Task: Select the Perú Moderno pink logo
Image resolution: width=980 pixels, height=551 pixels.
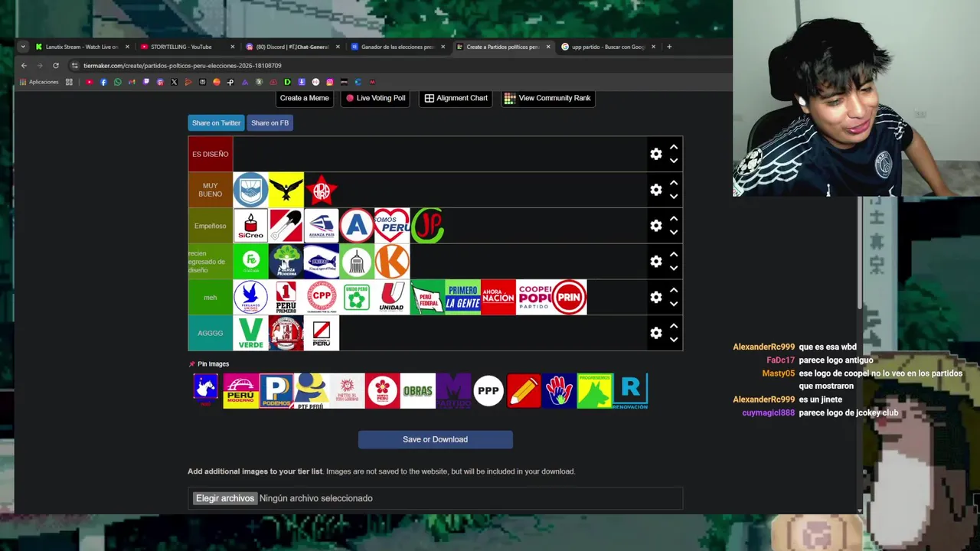Action: pyautogui.click(x=240, y=391)
